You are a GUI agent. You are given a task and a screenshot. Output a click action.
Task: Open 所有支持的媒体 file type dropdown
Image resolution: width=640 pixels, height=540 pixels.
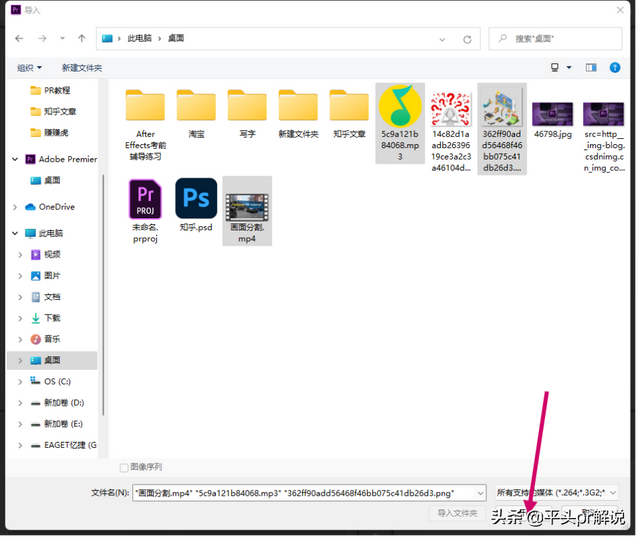coord(556,493)
